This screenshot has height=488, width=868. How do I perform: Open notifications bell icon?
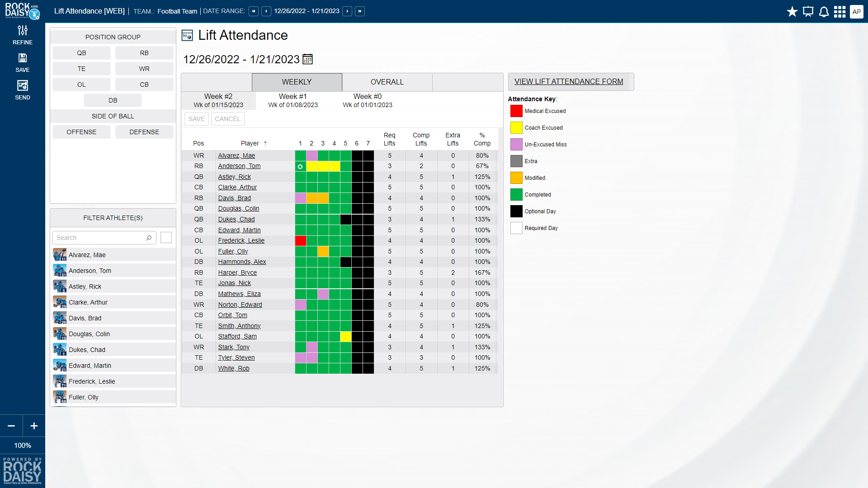pyautogui.click(x=824, y=12)
